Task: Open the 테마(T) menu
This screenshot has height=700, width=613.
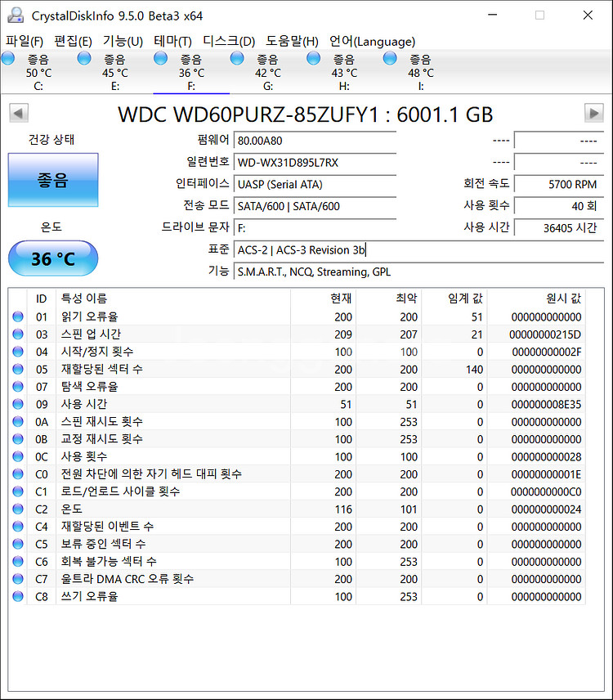Action: [x=172, y=42]
